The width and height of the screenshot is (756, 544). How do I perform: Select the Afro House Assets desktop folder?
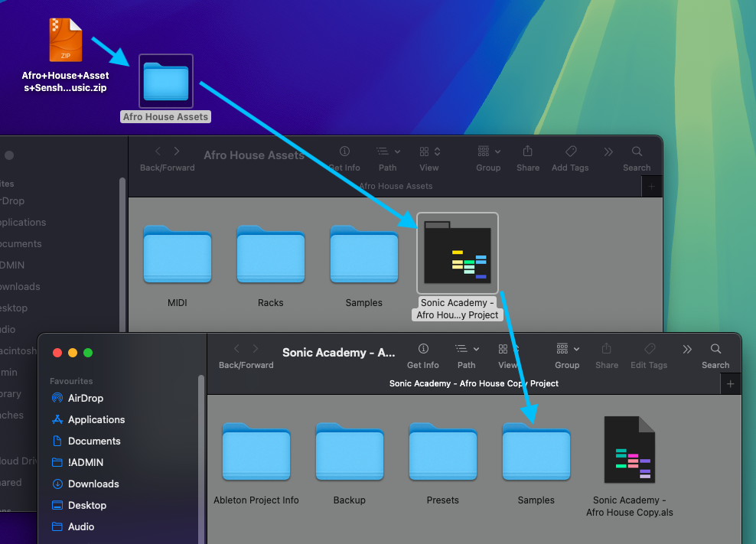point(166,81)
